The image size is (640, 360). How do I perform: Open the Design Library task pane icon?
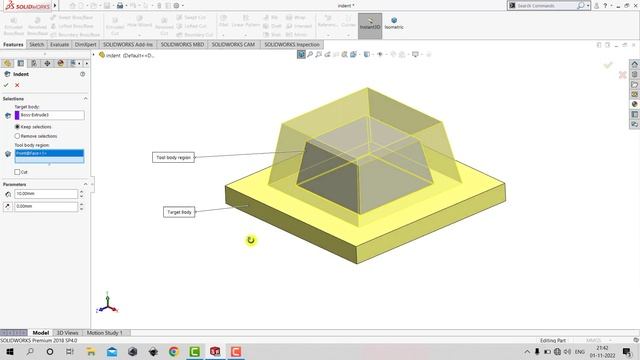634,74
